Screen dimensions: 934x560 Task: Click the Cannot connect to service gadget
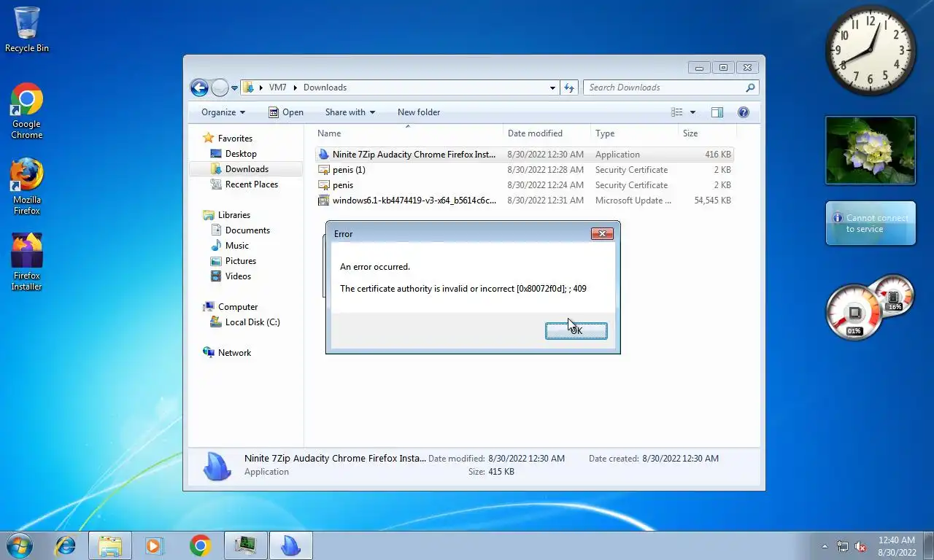click(x=871, y=223)
